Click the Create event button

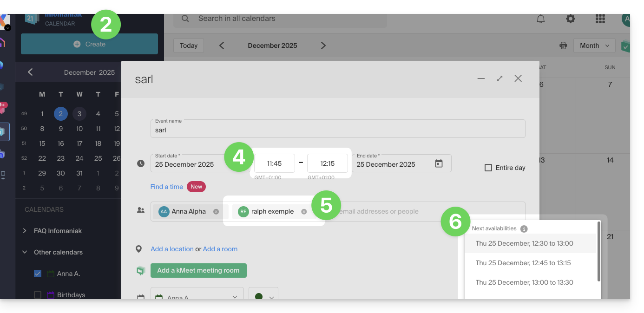89,44
